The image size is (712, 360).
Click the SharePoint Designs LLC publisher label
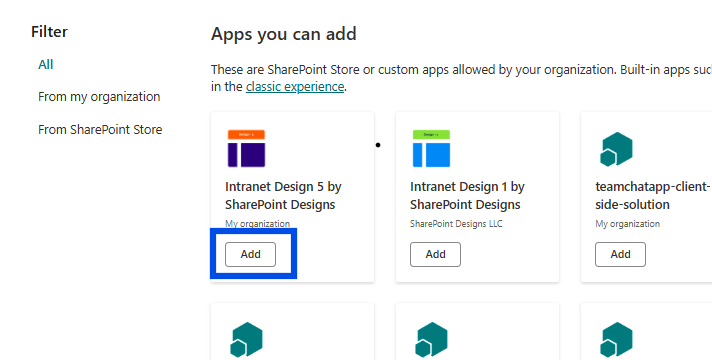[456, 224]
